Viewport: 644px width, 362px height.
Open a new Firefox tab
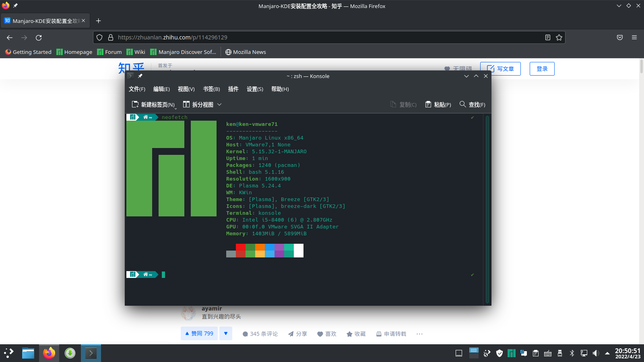(x=98, y=21)
